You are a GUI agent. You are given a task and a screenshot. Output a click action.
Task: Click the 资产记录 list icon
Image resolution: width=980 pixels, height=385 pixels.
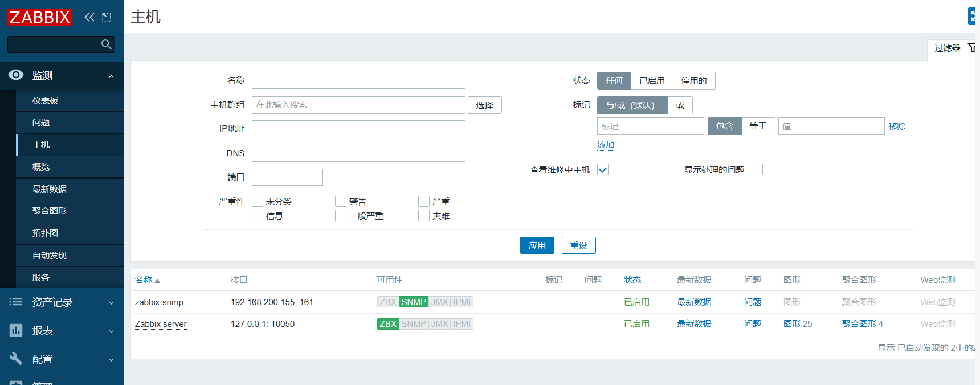point(16,302)
